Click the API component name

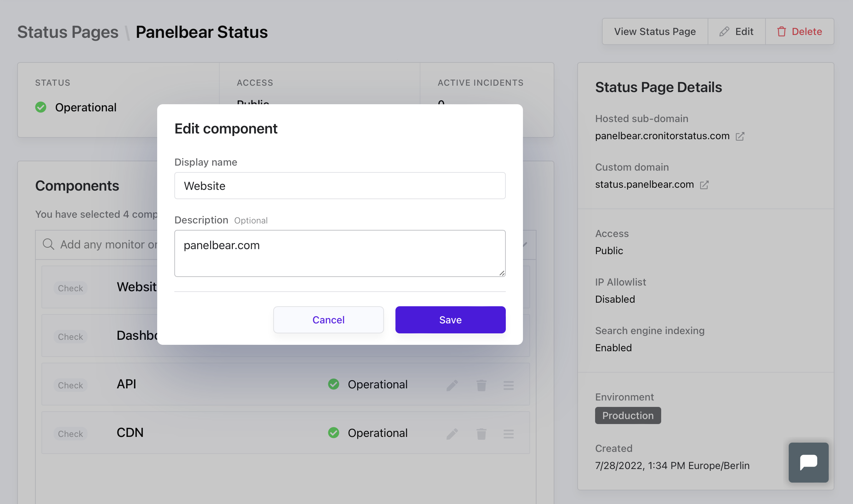[126, 384]
